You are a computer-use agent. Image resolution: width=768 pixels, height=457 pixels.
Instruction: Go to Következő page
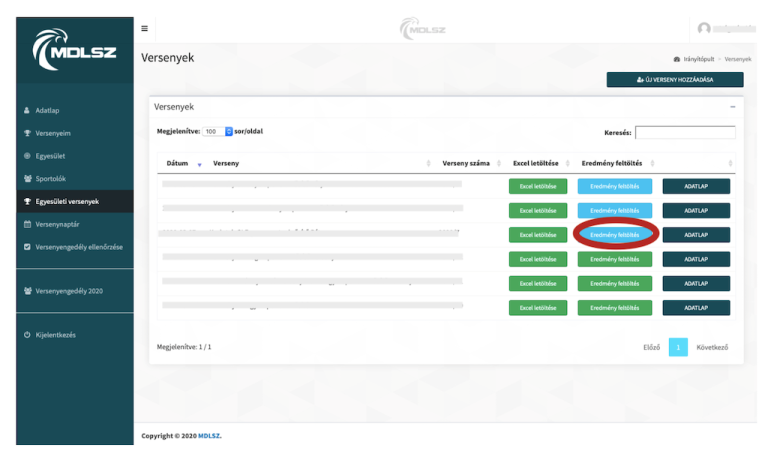point(712,347)
